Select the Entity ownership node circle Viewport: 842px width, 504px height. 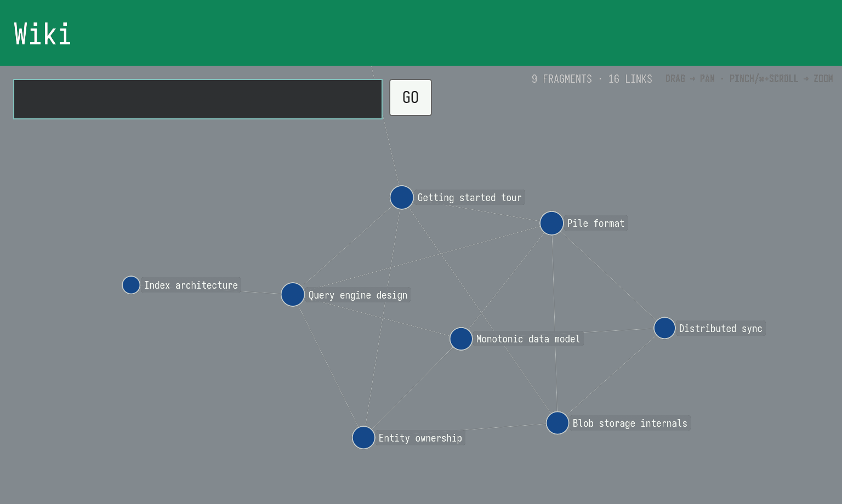click(363, 438)
